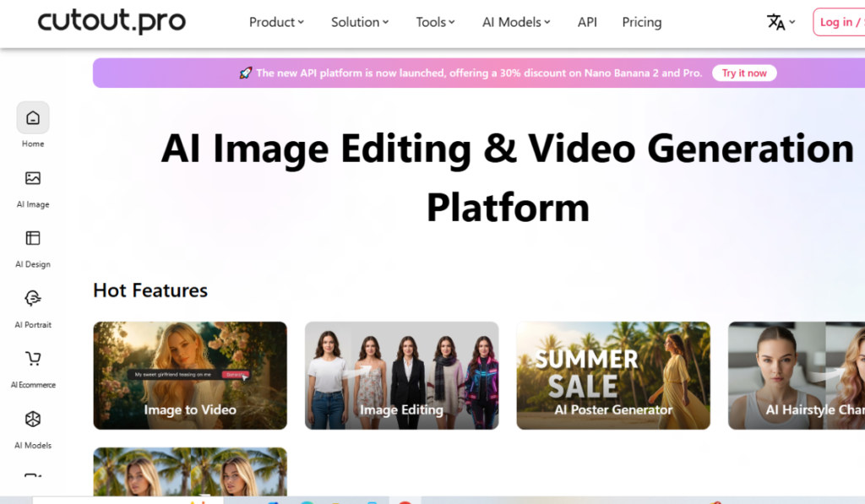Image resolution: width=865 pixels, height=504 pixels.
Task: Click the AI Ecommerce cart icon
Action: coord(33,359)
